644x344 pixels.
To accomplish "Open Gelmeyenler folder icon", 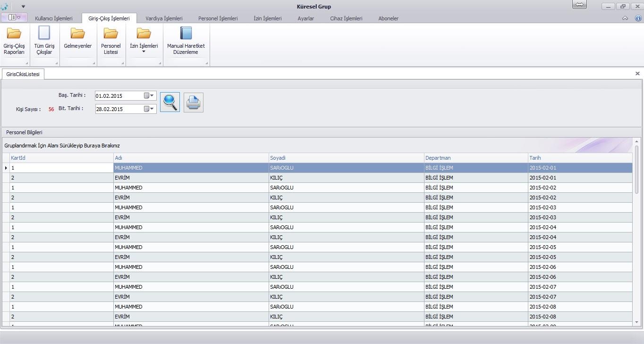I will tap(78, 33).
